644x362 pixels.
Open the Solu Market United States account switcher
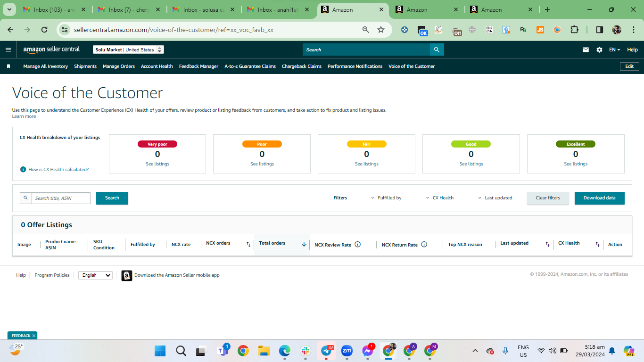coord(128,49)
